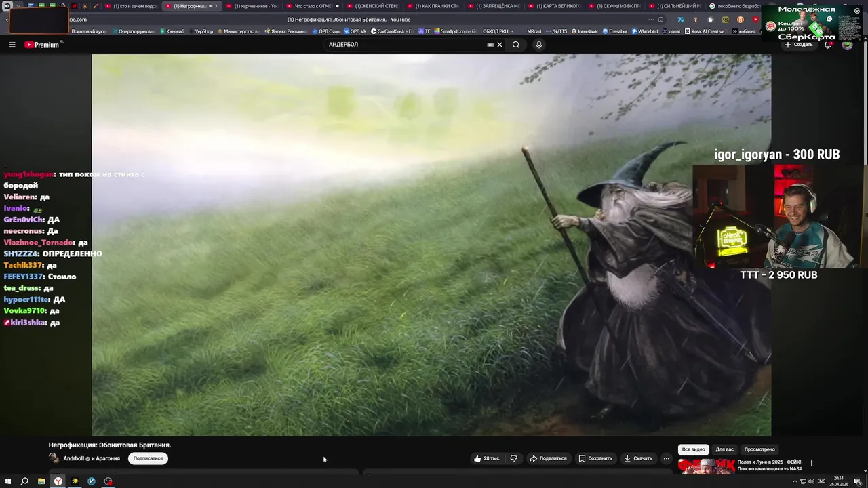Open Windows taskbar search magnifier
Viewport: 868px width, 488px height.
tap(24, 481)
